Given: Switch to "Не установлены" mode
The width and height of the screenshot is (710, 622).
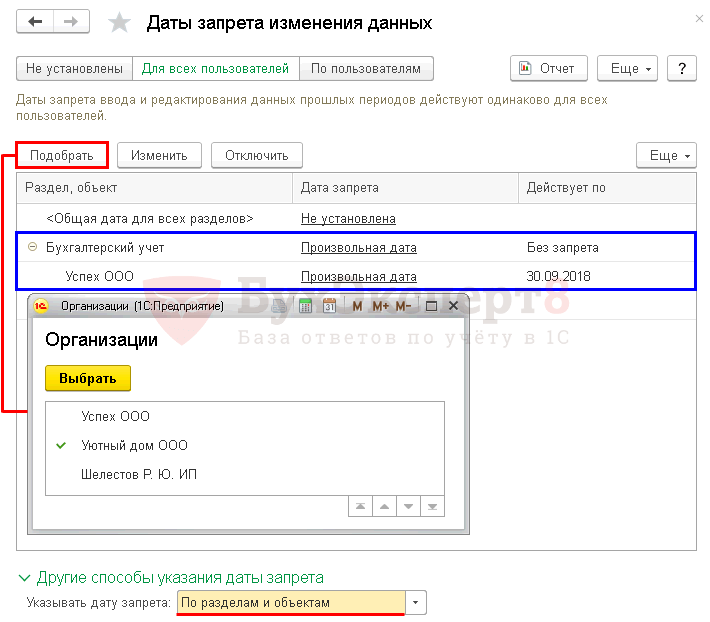Looking at the screenshot, I should point(74,68).
